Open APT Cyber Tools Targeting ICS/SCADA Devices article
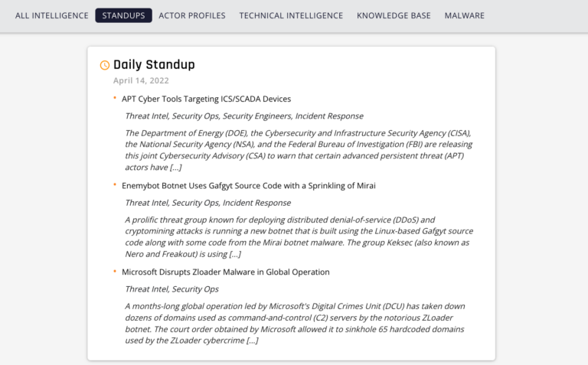Screen dimensions: 588x365 pyautogui.click(x=206, y=99)
